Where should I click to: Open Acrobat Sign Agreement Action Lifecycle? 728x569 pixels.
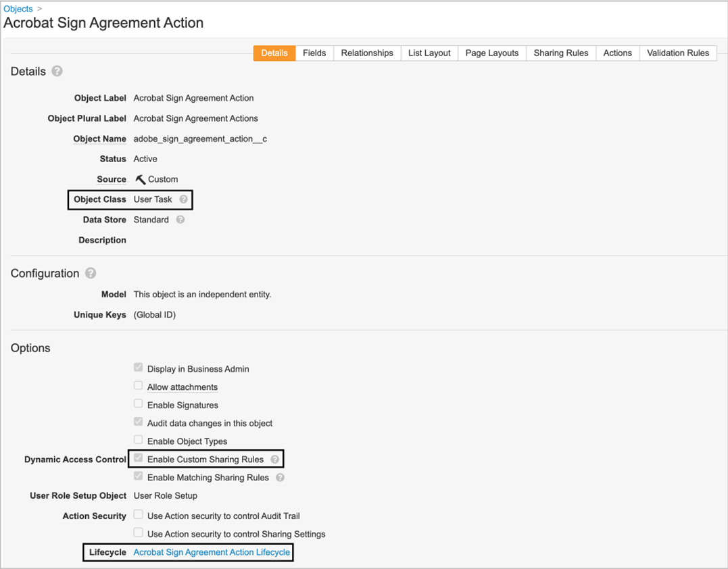pyautogui.click(x=211, y=552)
